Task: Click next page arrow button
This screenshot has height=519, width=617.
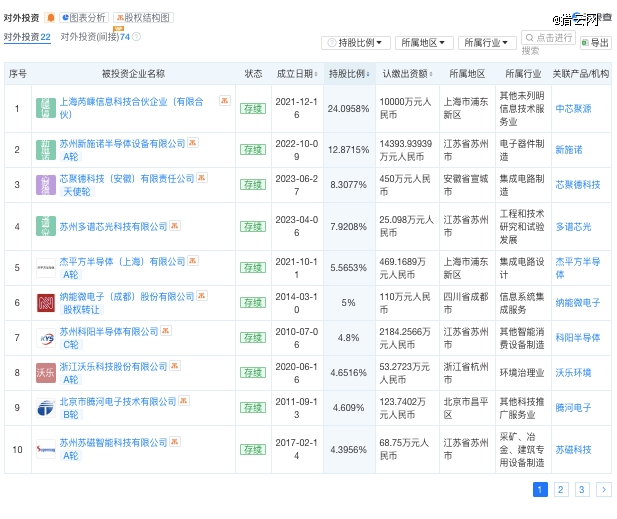Action: (x=604, y=489)
